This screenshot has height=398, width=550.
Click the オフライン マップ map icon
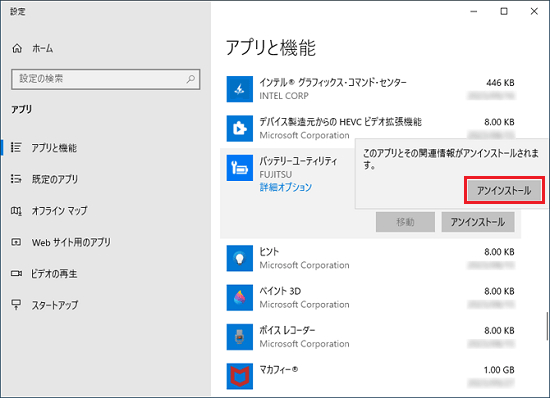coord(16,211)
